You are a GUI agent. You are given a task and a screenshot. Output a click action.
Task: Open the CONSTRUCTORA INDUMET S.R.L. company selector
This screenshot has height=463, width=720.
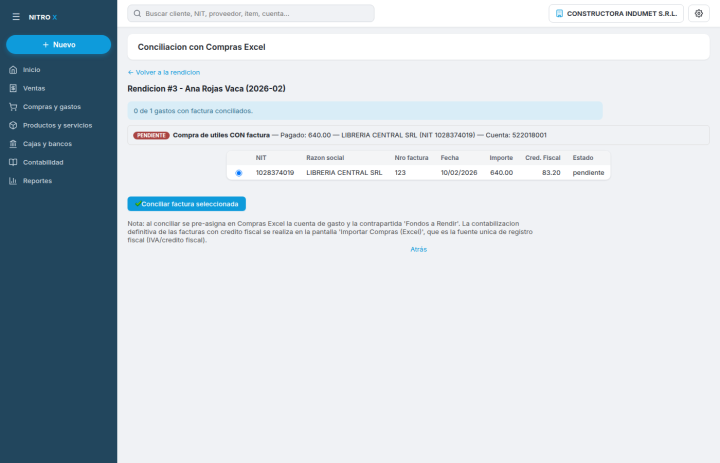pyautogui.click(x=616, y=13)
